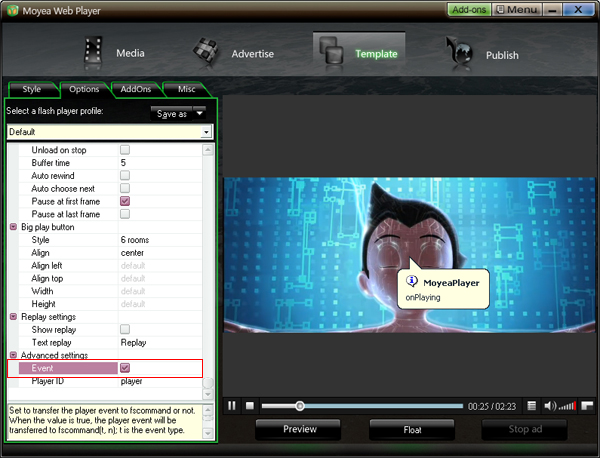Viewport: 600px width, 458px height.
Task: Open the Advertise step label
Action: [x=253, y=54]
